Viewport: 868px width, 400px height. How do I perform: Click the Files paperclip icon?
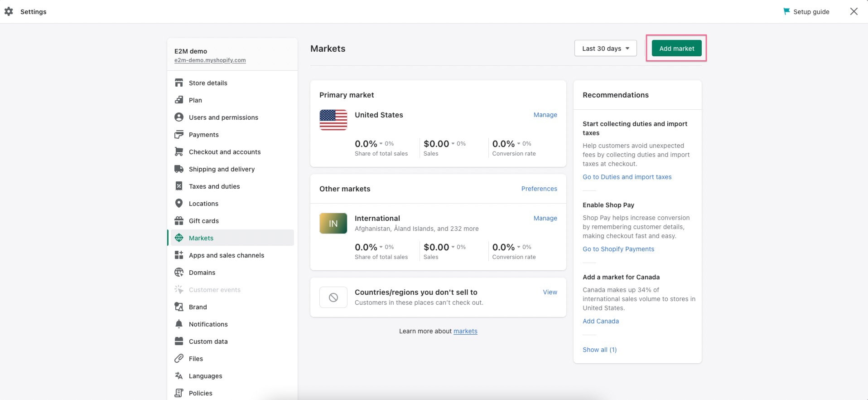(x=179, y=359)
